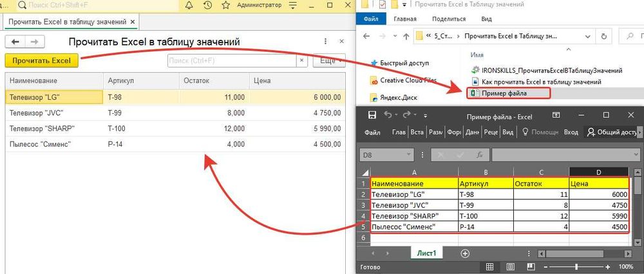Viewport: 644px width, 274px height.
Task: Refresh the Explorer folder
Action: 603,36
